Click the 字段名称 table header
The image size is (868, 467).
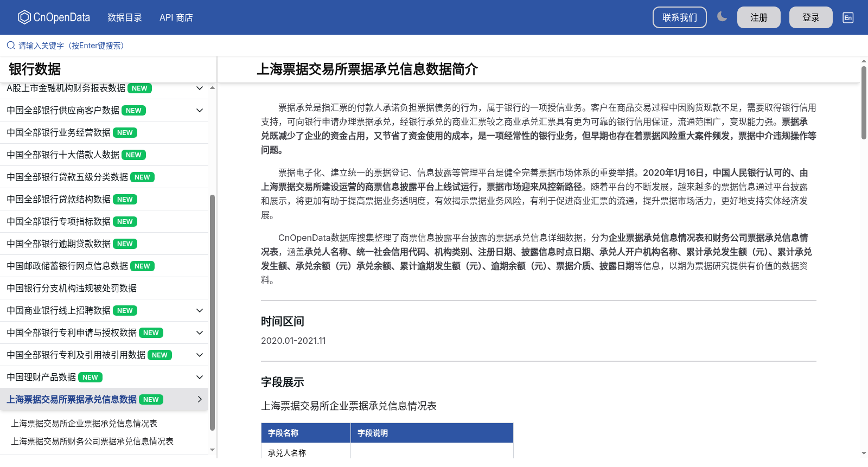tap(306, 433)
